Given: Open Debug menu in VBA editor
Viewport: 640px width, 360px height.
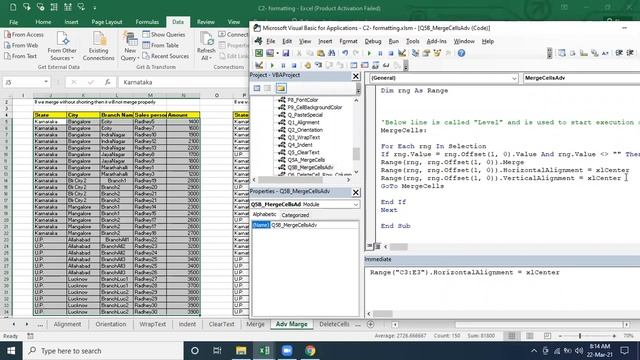Looking at the screenshot, I should pos(373,41).
